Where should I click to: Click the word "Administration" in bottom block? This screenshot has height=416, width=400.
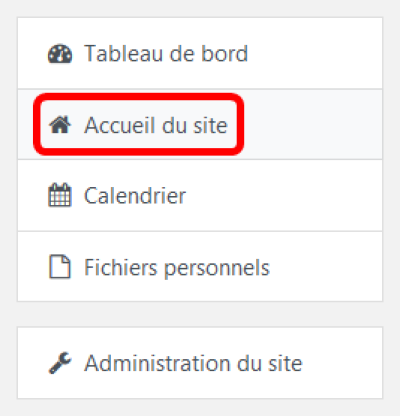pos(157,363)
